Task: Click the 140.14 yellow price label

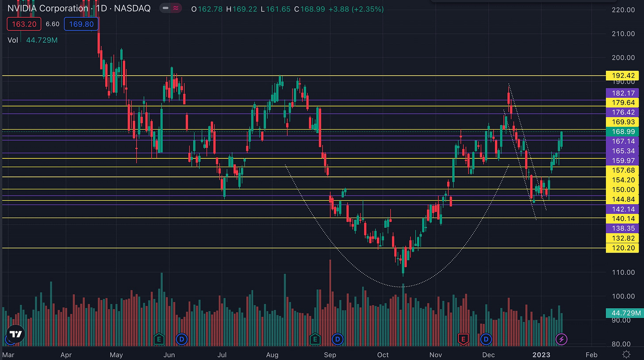Action: [x=622, y=219]
